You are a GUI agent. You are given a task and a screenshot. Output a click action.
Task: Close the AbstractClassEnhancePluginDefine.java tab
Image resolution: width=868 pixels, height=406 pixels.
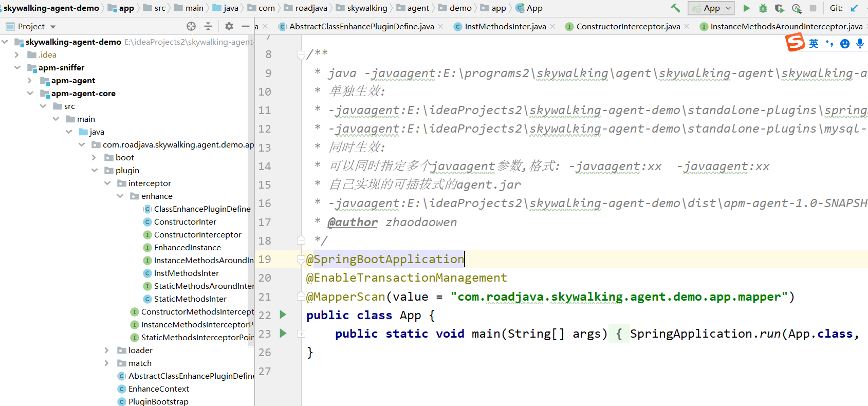click(x=440, y=26)
